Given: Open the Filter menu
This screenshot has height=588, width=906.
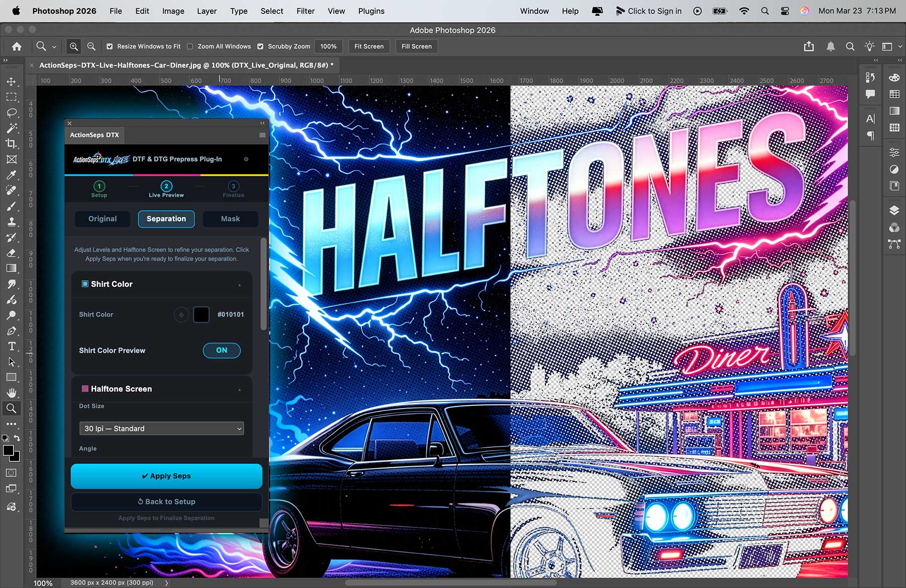Looking at the screenshot, I should tap(305, 11).
